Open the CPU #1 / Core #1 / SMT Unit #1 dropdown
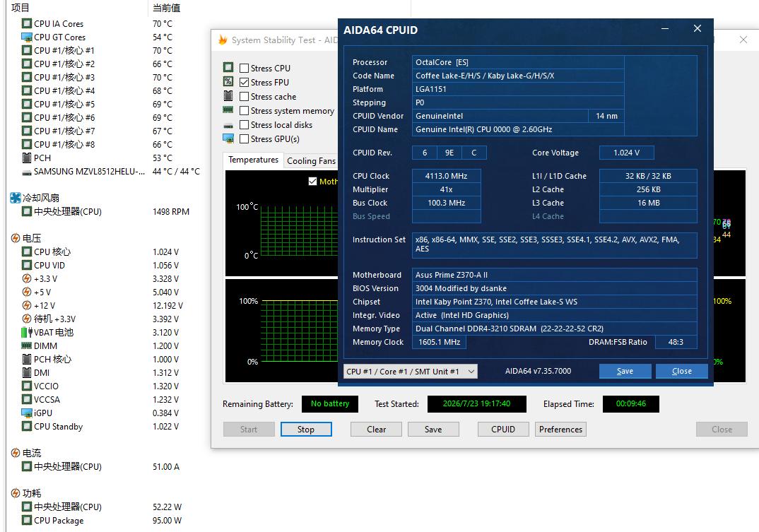This screenshot has width=759, height=532. 411,372
